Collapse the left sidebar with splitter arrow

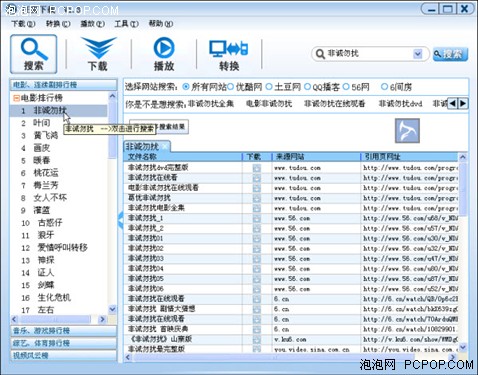tap(120, 220)
